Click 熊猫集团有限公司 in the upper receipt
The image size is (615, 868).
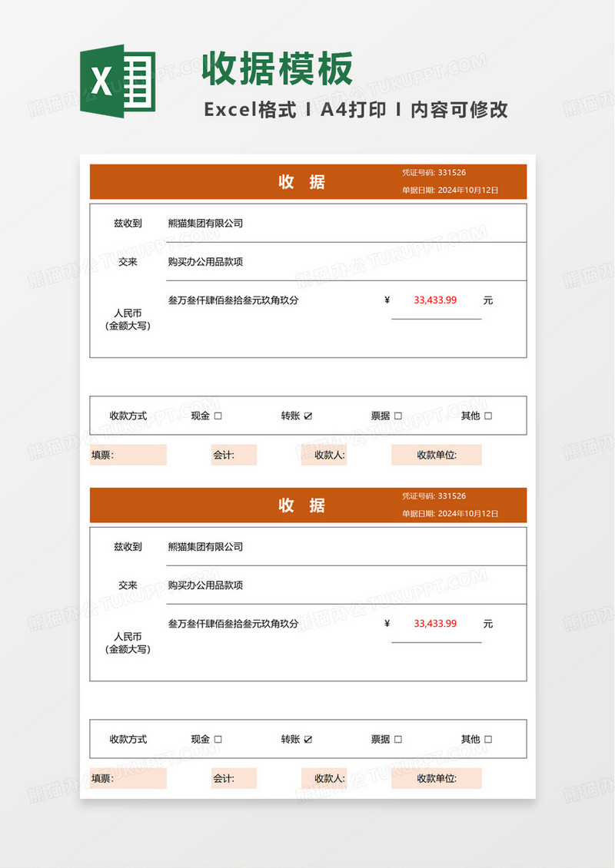click(x=205, y=223)
